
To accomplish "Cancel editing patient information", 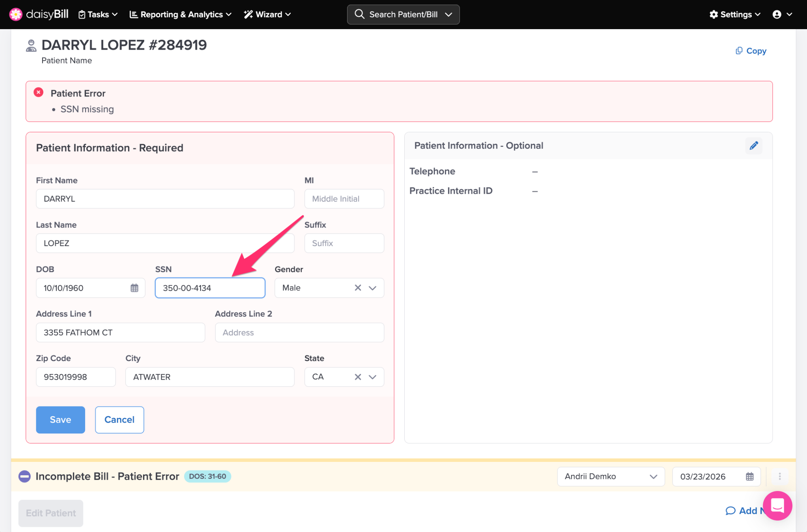I will 119,420.
